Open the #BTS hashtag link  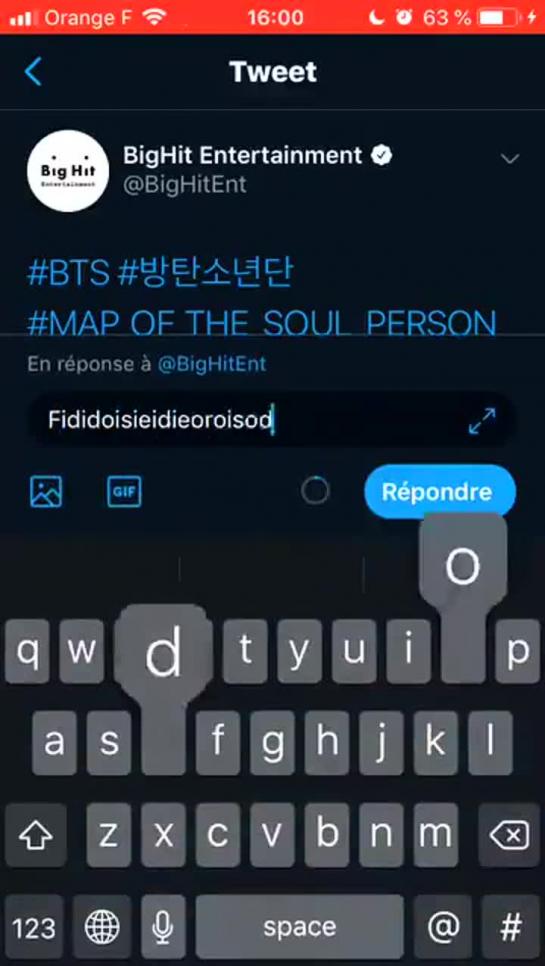point(68,274)
